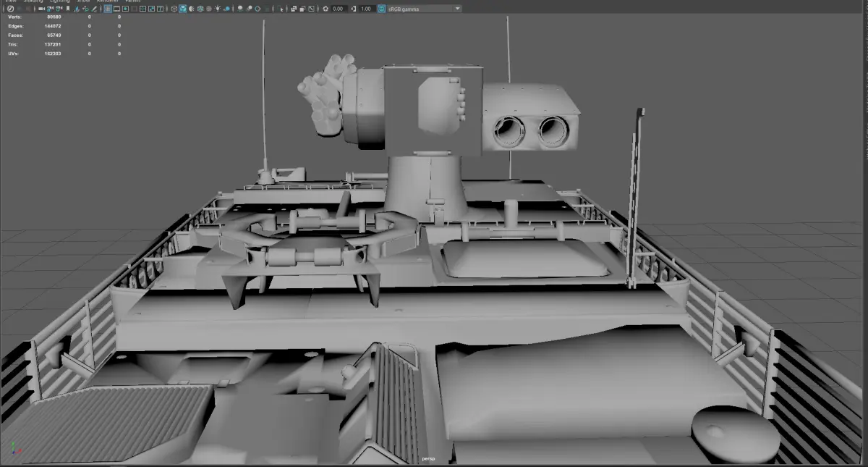Enable Multisample Anti-aliasing icon
The image size is (868, 467).
tap(258, 9)
